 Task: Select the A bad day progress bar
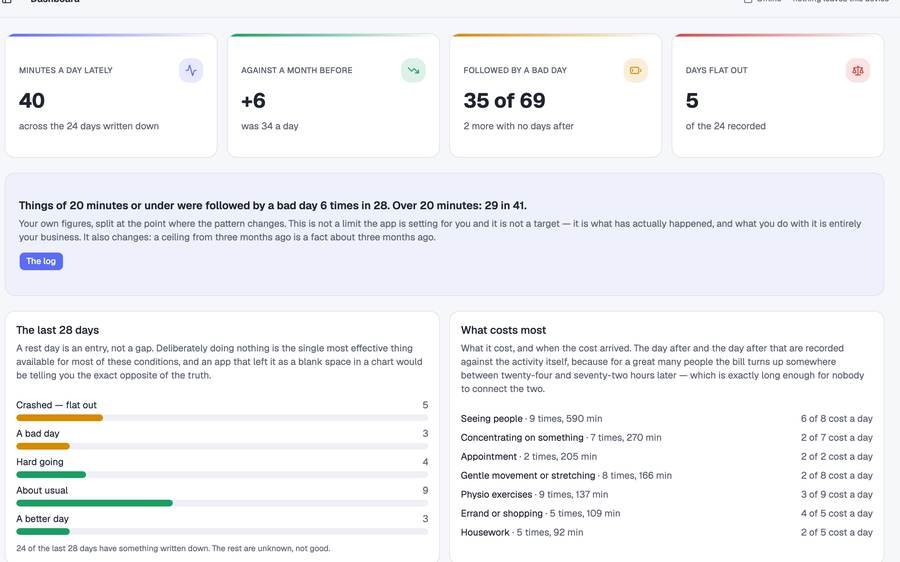(222, 446)
